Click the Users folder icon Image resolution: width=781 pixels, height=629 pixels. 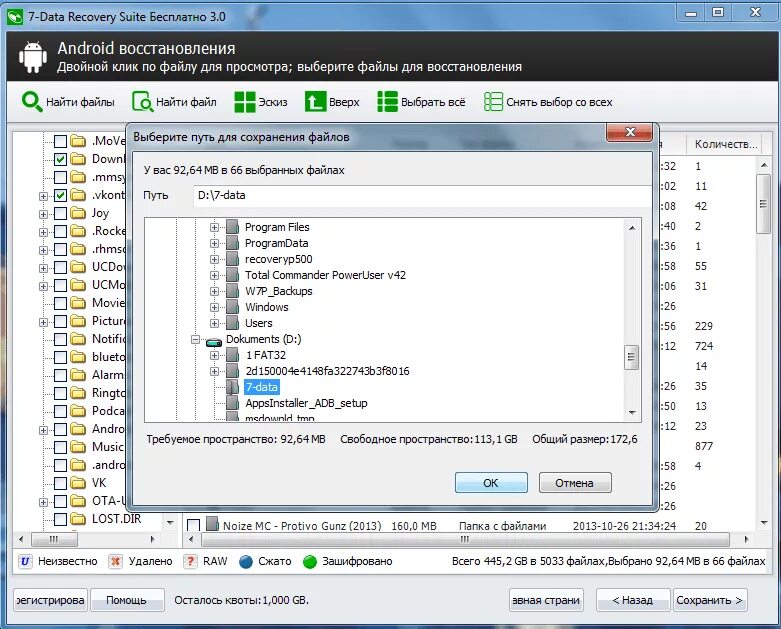point(232,323)
